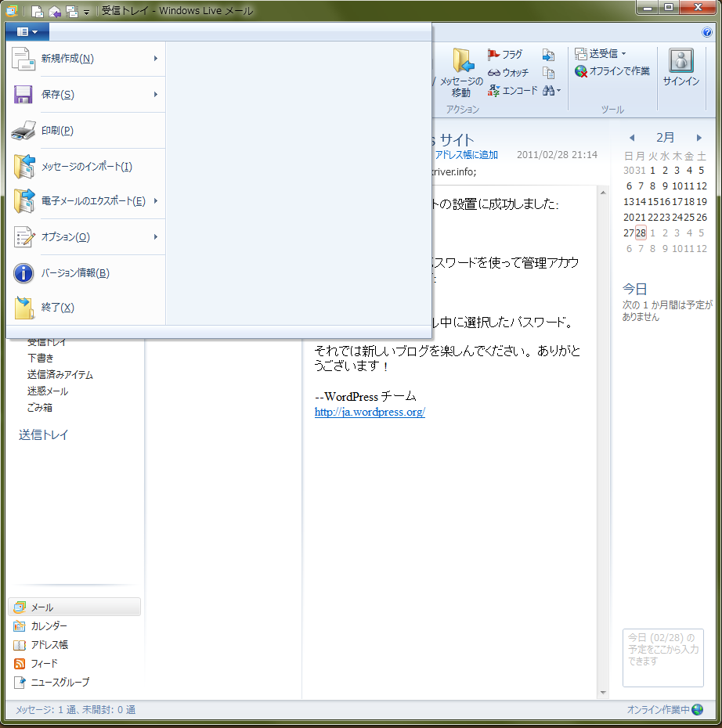Click the Encode (エンコード) icon
This screenshot has height=728, width=722.
coord(494,91)
